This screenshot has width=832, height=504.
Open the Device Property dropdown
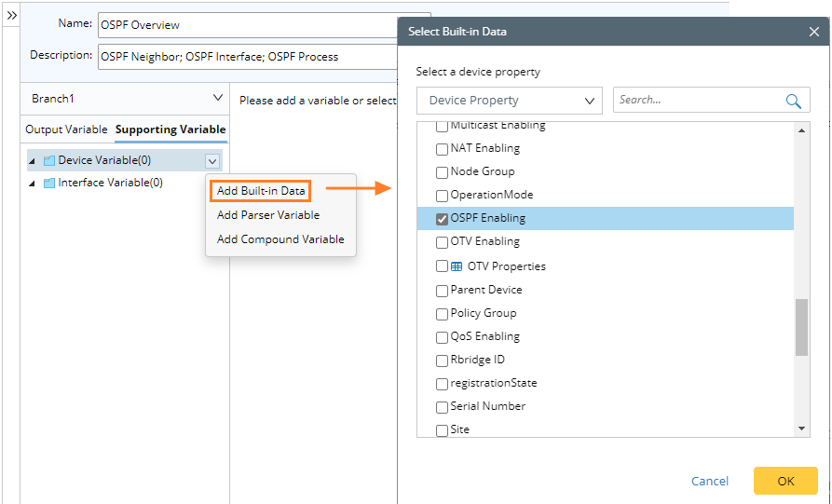pyautogui.click(x=510, y=101)
